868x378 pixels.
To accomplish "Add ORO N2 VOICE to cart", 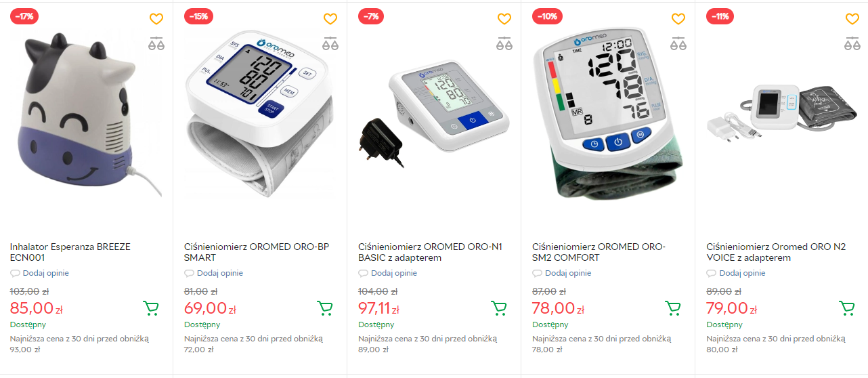I will [847, 308].
